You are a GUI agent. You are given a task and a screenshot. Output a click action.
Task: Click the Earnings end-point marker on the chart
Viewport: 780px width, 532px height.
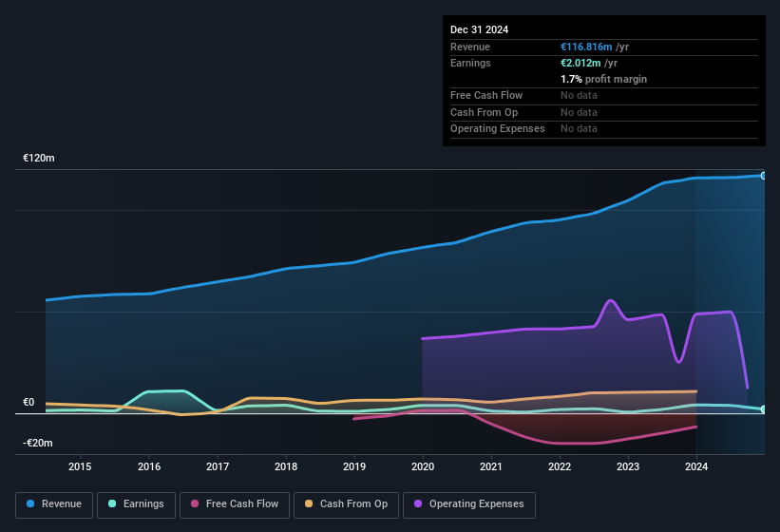pos(763,409)
